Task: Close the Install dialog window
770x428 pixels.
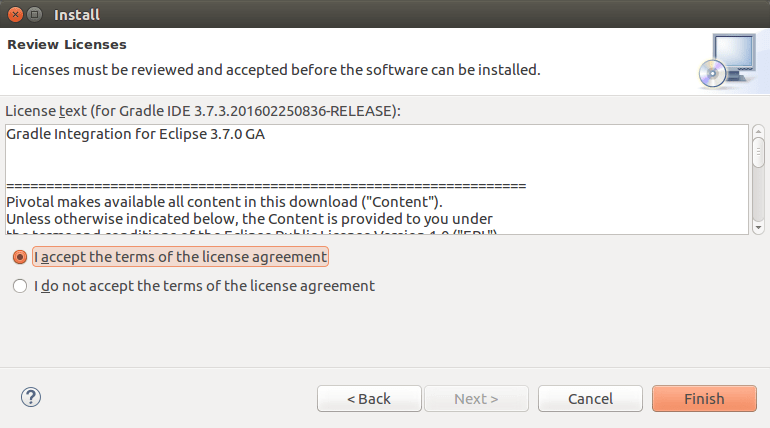Action: click(13, 15)
